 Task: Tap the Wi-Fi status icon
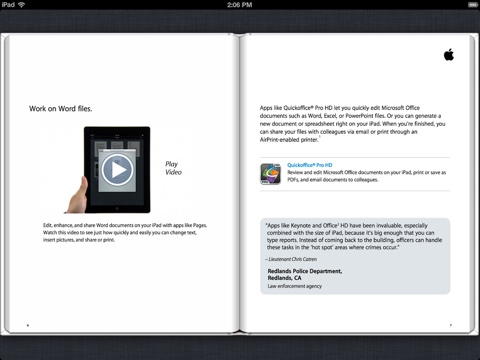(22, 4)
